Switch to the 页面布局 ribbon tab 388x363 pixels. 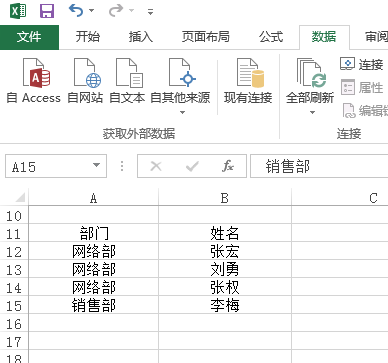pyautogui.click(x=206, y=37)
